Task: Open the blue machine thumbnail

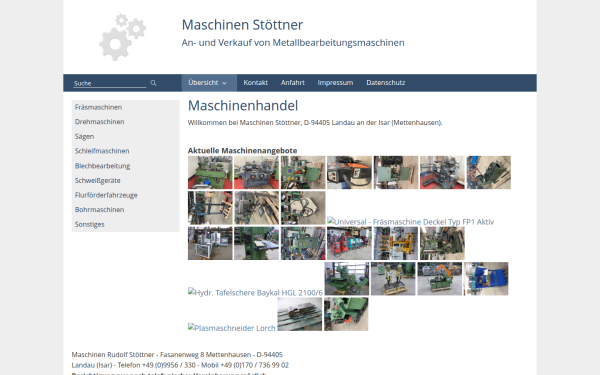Action: pyautogui.click(x=486, y=279)
